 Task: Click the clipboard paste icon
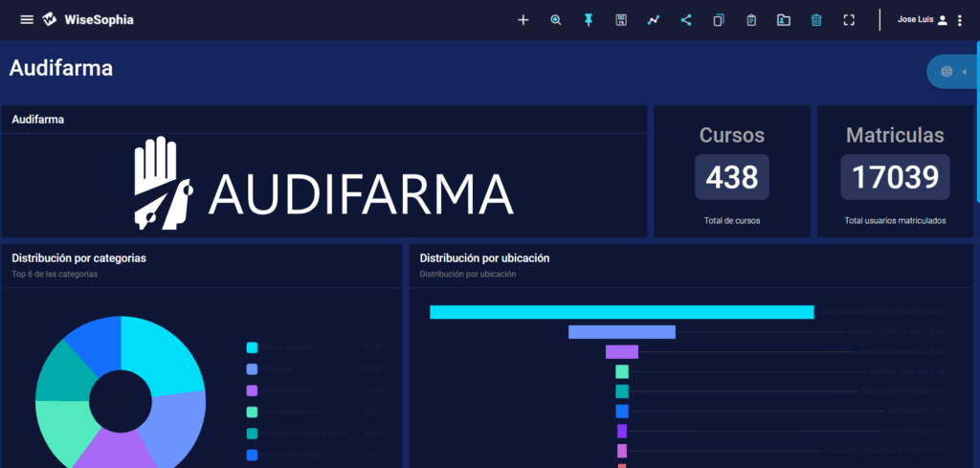[x=751, y=20]
